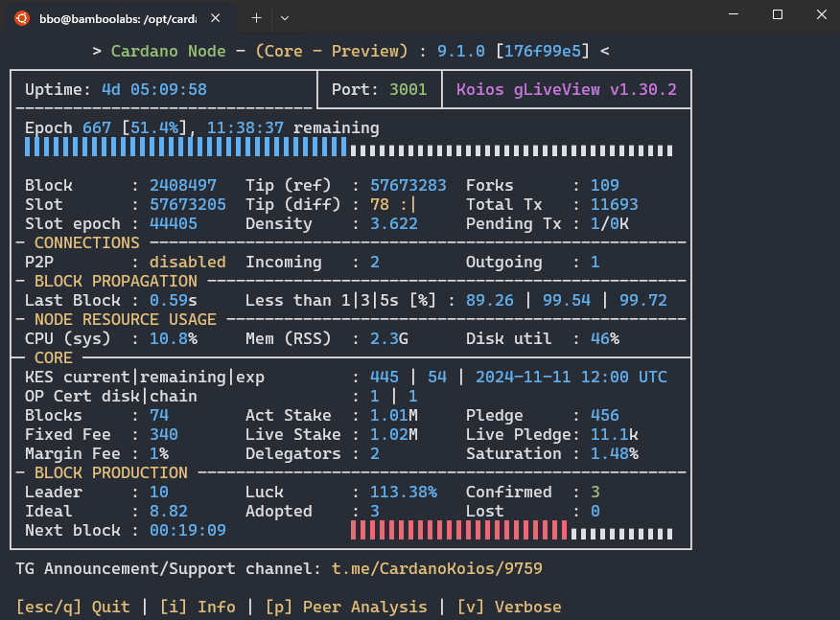Click the Margin Fee value 1%
The height and width of the screenshot is (620, 840).
[159, 454]
